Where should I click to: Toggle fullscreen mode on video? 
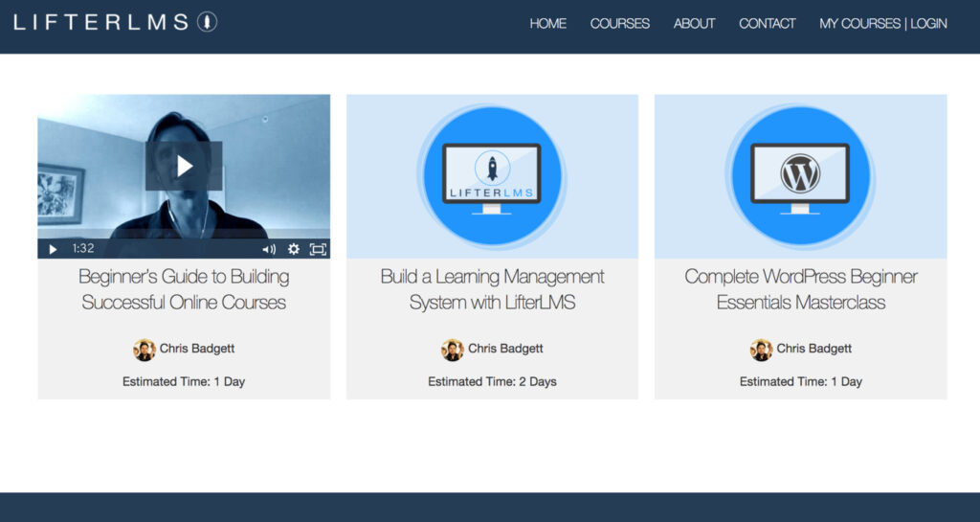pos(318,249)
